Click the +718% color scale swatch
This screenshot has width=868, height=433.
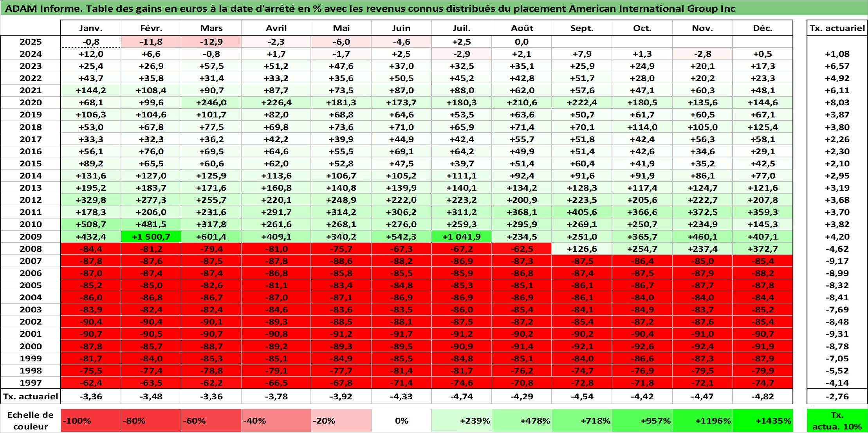pyautogui.click(x=582, y=421)
